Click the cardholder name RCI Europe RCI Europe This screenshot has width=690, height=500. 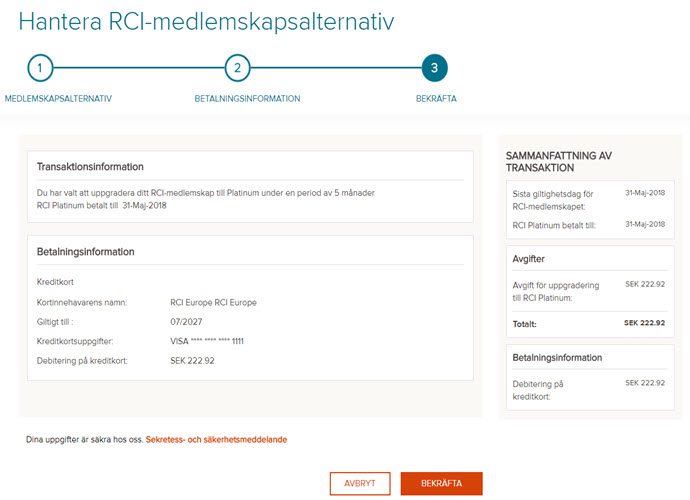click(213, 302)
